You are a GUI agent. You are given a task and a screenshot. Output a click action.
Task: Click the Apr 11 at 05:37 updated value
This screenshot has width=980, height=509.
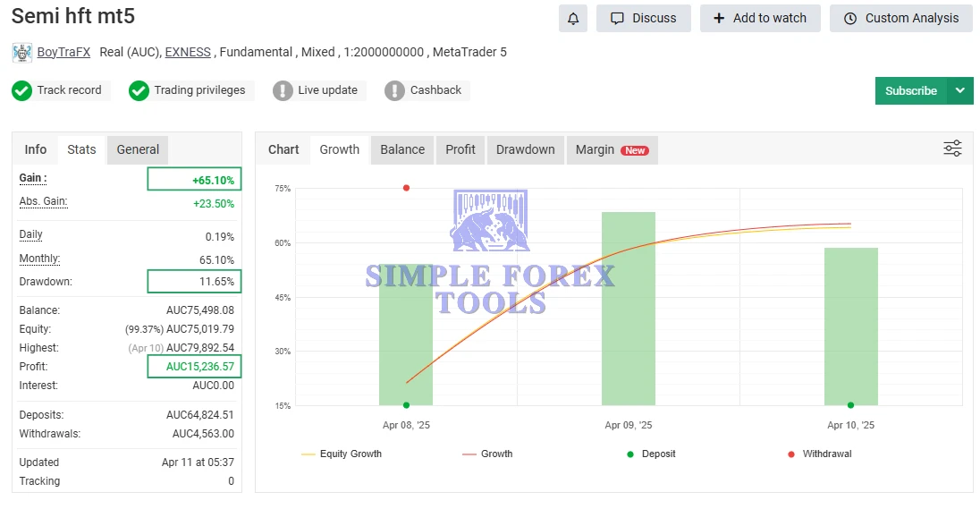tap(198, 462)
